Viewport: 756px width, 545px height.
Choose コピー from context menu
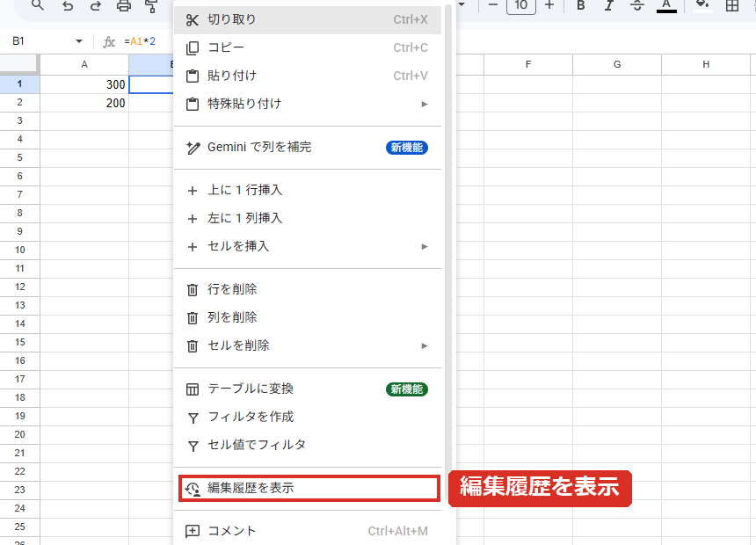pyautogui.click(x=308, y=47)
